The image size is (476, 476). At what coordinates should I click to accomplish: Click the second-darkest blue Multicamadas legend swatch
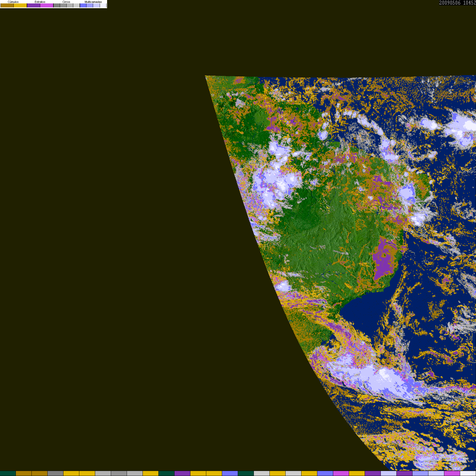pos(90,6)
